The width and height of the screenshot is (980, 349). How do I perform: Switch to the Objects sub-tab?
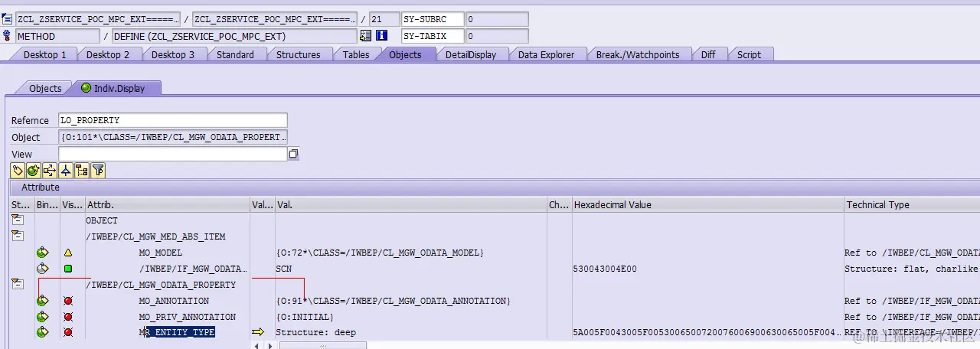(x=45, y=88)
